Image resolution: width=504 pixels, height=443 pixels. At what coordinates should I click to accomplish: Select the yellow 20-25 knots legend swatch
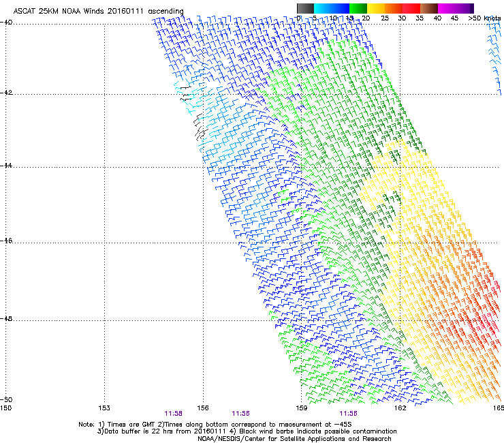(x=376, y=8)
